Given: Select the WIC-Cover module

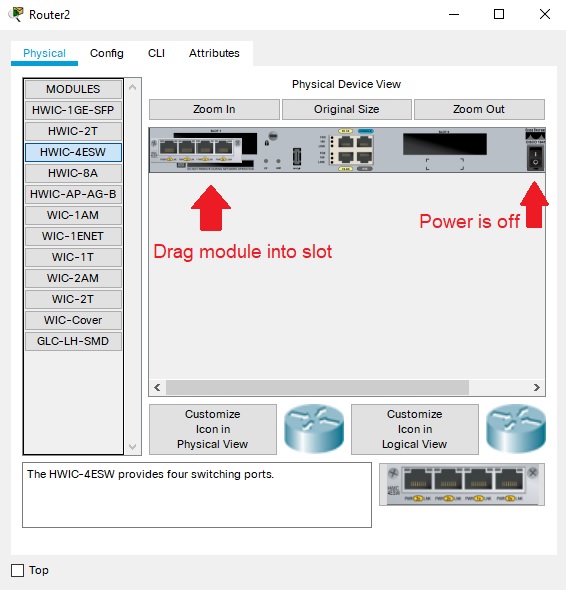Looking at the screenshot, I should pyautogui.click(x=73, y=320).
